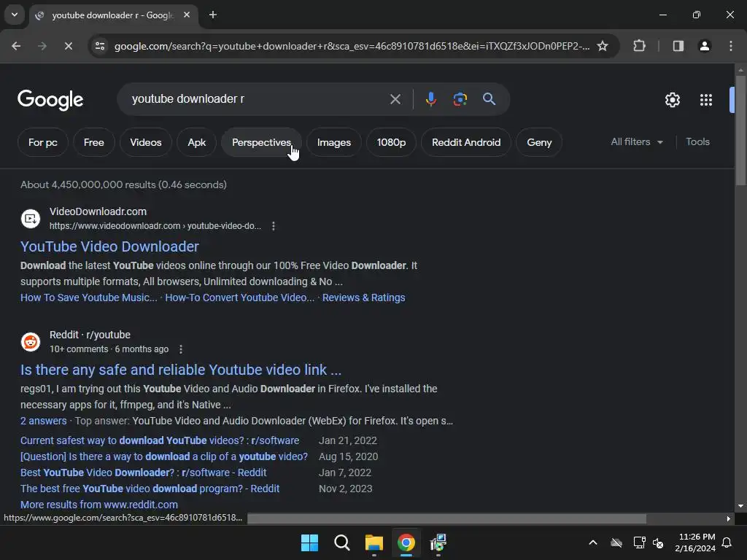The width and height of the screenshot is (747, 560).
Task: Open the tab search dropdown arrow
Action: (x=15, y=15)
